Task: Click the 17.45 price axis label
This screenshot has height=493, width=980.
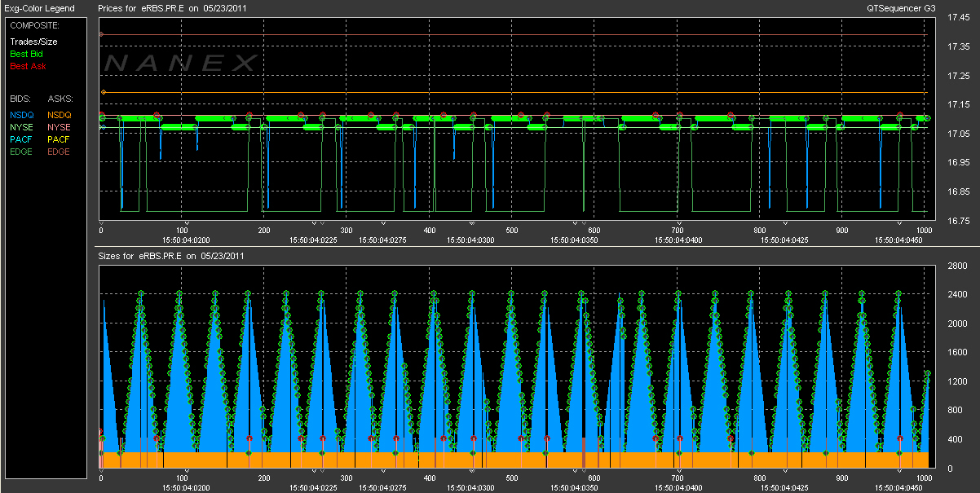Action: 957,18
